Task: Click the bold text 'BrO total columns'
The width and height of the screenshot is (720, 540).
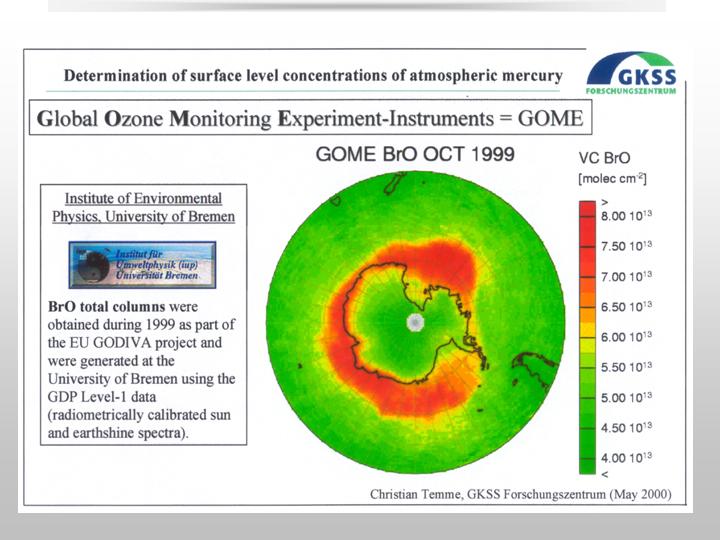Action: (107, 307)
